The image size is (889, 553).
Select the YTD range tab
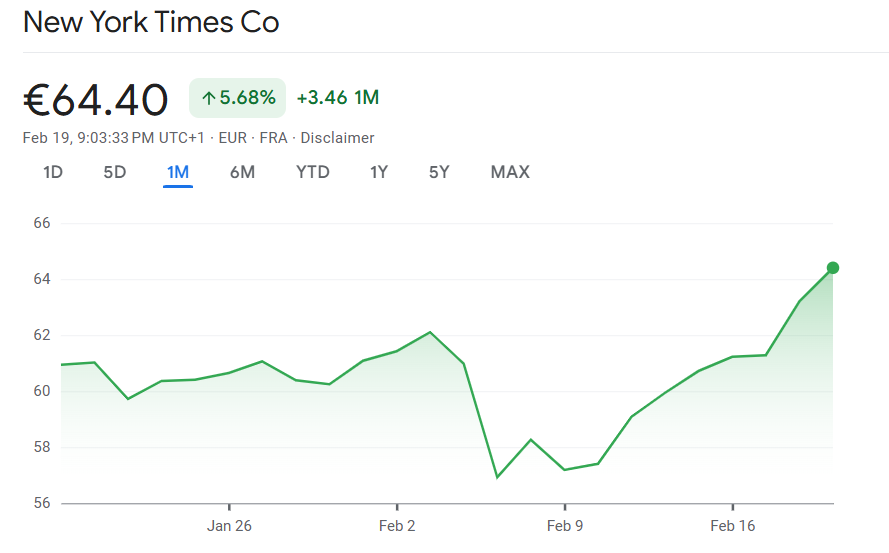coord(312,172)
